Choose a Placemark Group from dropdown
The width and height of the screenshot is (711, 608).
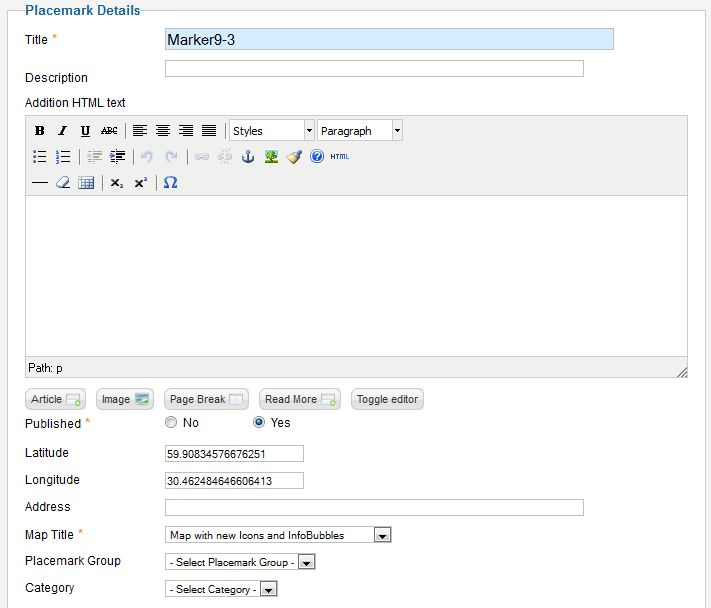click(240, 562)
